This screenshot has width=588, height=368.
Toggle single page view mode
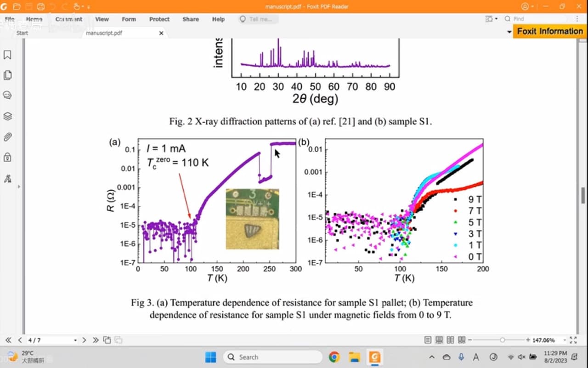[428, 340]
